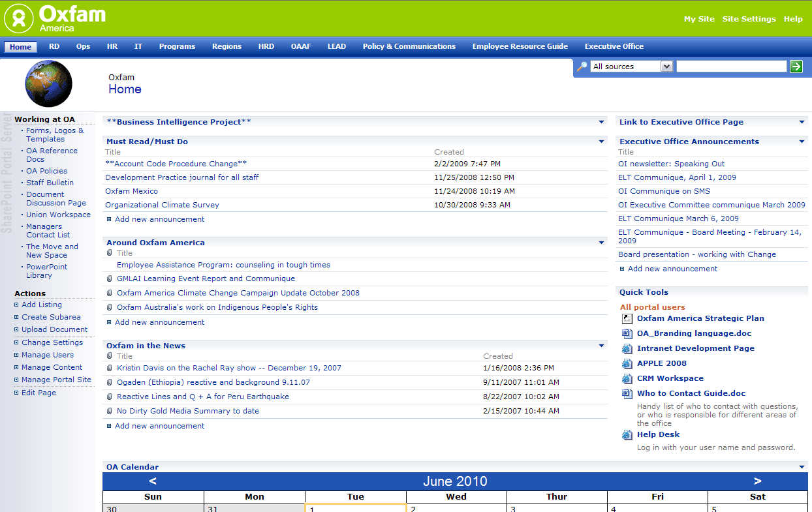The width and height of the screenshot is (812, 512).
Task: Click paperclip icon beside Reactive Lines row
Action: coord(110,397)
